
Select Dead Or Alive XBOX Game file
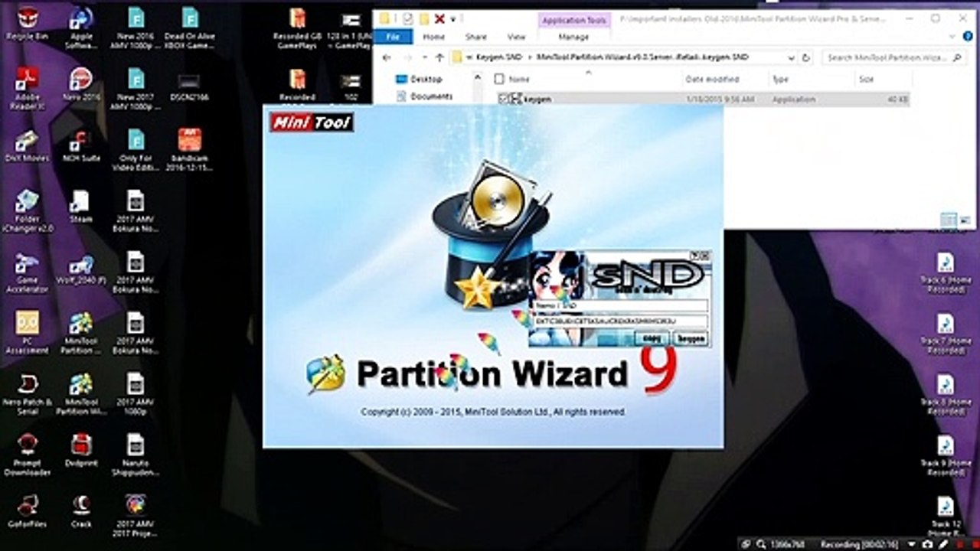190,27
